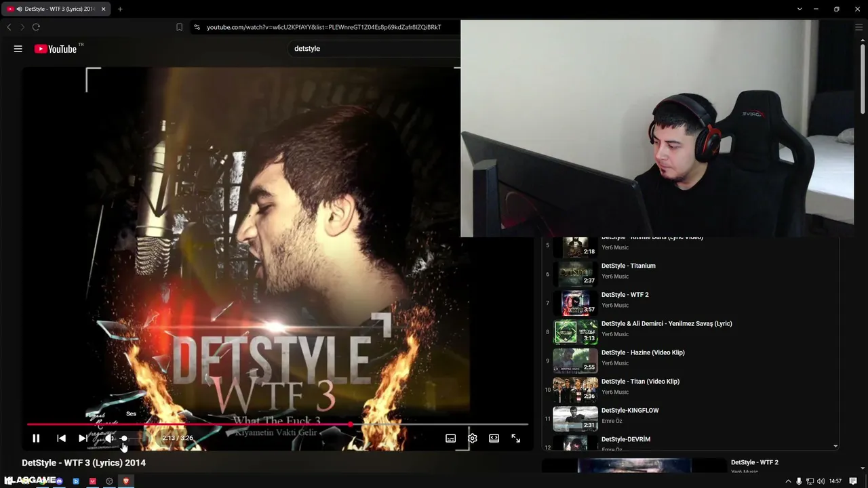The image size is (868, 488).
Task: Open video player settings gear
Action: coord(473,439)
